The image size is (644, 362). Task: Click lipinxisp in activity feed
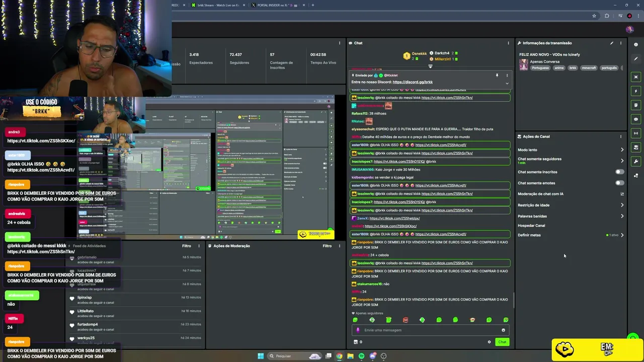click(x=85, y=298)
